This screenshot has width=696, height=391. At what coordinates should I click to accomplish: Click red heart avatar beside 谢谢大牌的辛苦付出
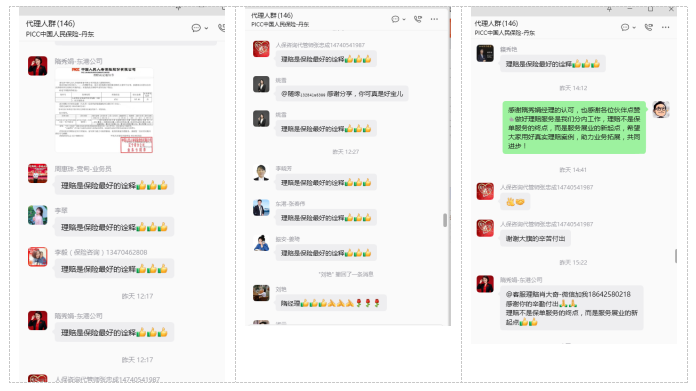[x=485, y=228]
